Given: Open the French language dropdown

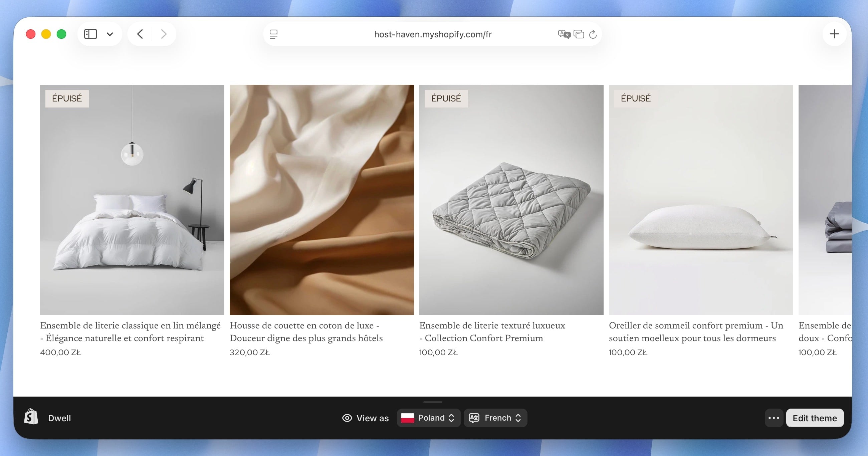Looking at the screenshot, I should coord(495,418).
